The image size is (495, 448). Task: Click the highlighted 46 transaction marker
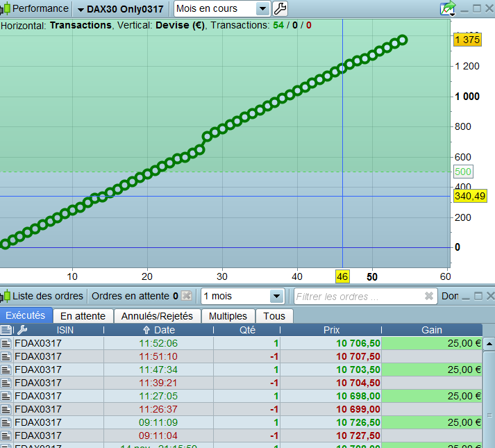point(342,276)
